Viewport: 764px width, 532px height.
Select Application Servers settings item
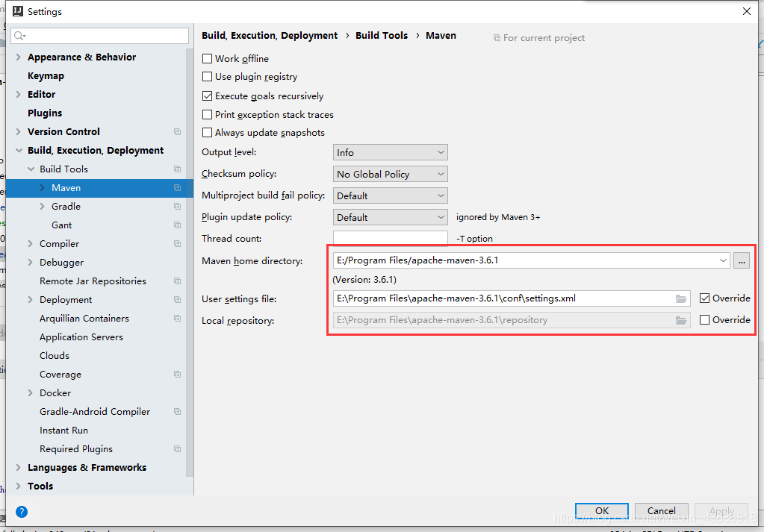(x=81, y=337)
